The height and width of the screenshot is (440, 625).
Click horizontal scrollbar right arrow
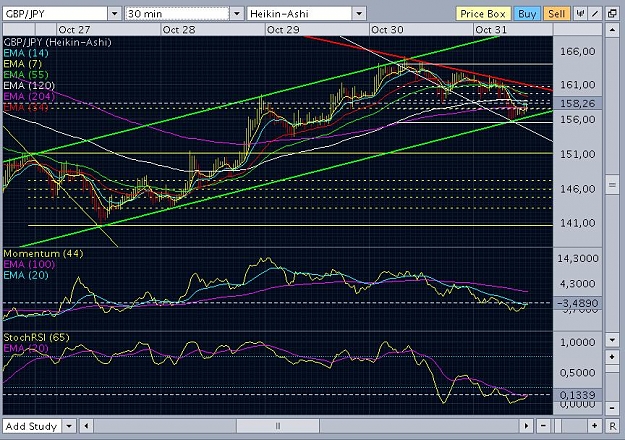point(526,426)
